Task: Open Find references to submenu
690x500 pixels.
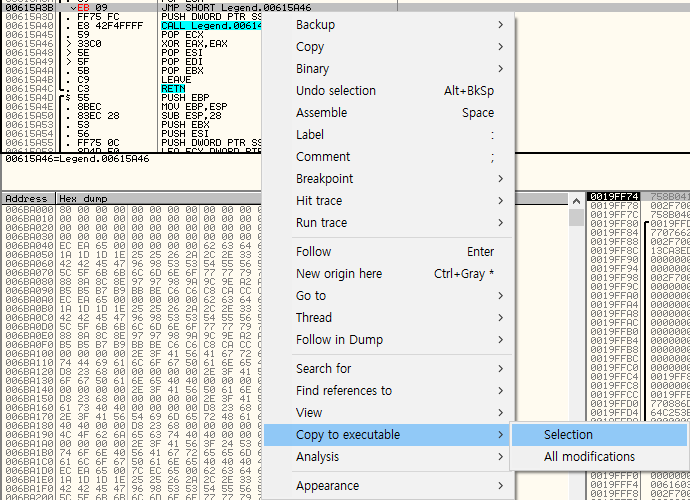Action: pos(388,391)
